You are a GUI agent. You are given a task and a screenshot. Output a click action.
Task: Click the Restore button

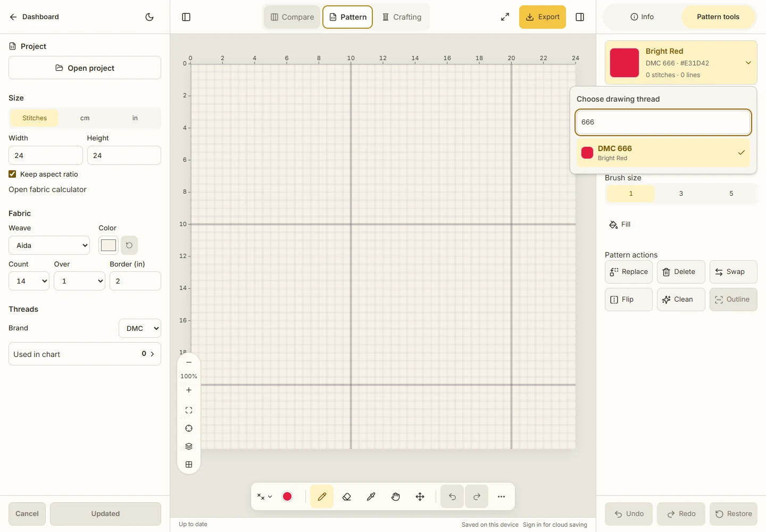[x=734, y=514]
